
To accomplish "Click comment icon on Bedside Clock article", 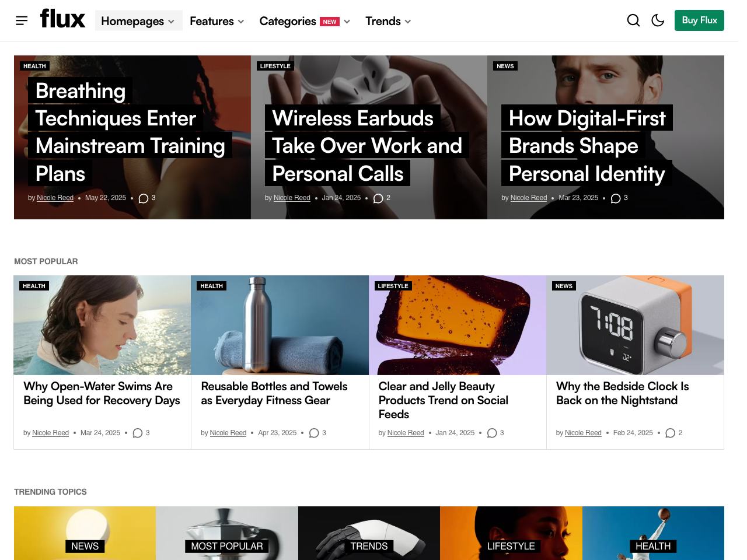I will coord(671,433).
